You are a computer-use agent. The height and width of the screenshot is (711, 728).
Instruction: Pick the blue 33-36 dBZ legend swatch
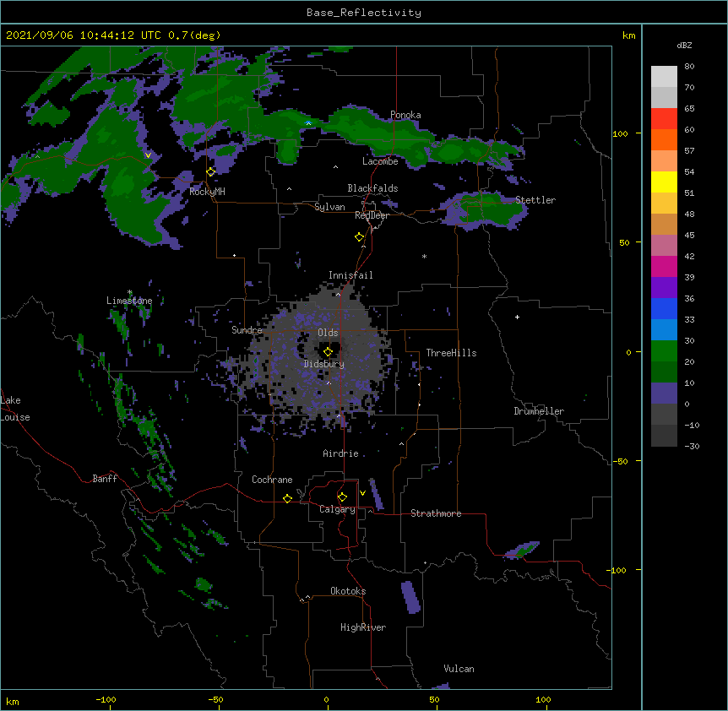(x=664, y=308)
